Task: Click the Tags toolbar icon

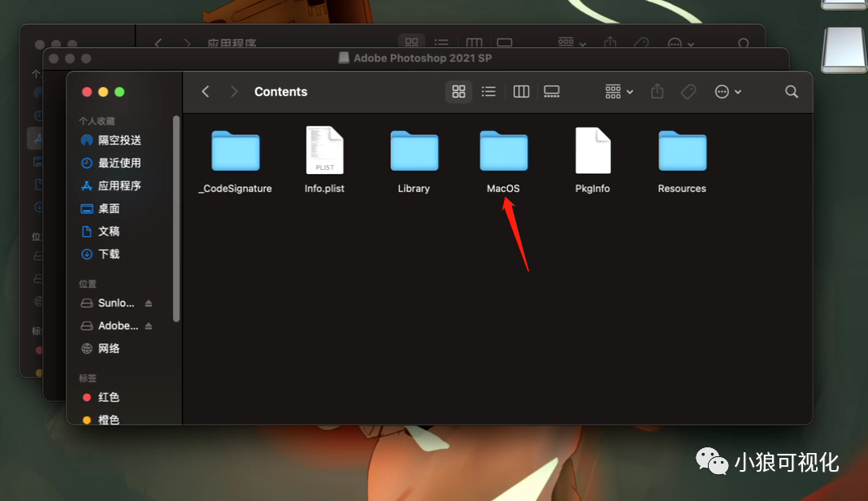Action: click(688, 91)
